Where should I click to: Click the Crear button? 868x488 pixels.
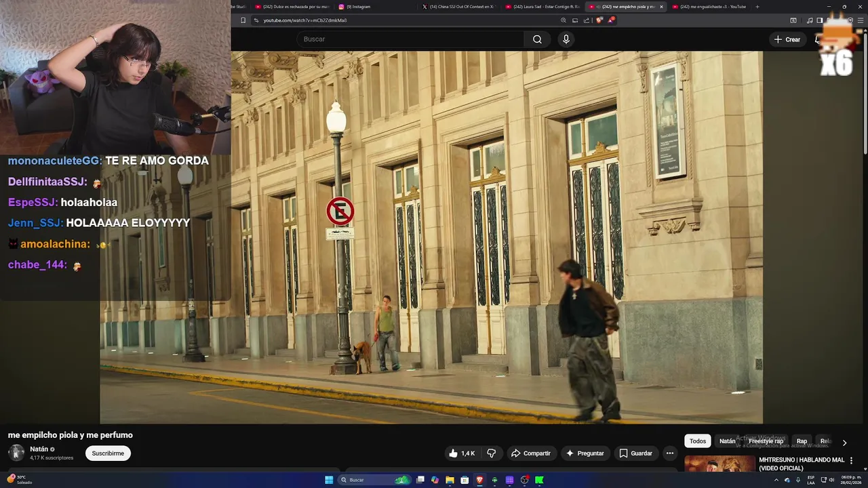(787, 39)
